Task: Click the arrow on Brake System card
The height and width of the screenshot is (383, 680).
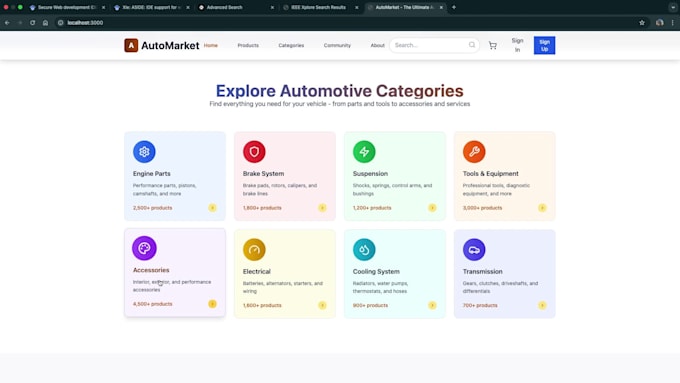Action: pyautogui.click(x=322, y=208)
